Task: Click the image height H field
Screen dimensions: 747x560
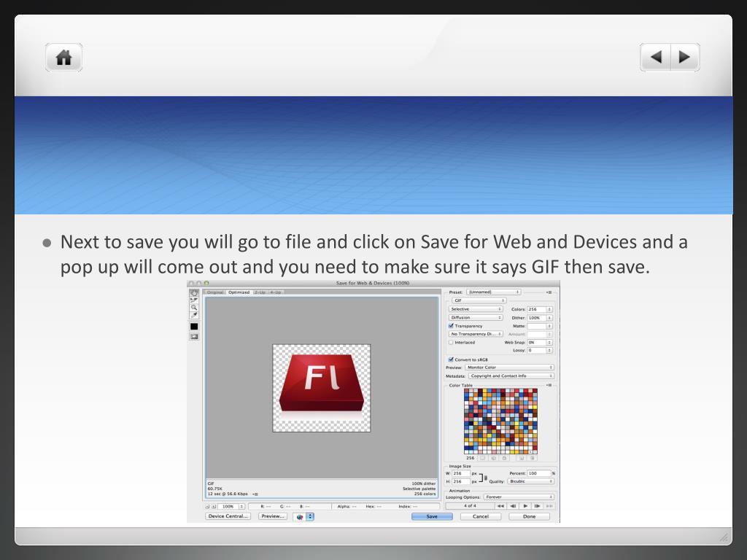Action: [461, 481]
